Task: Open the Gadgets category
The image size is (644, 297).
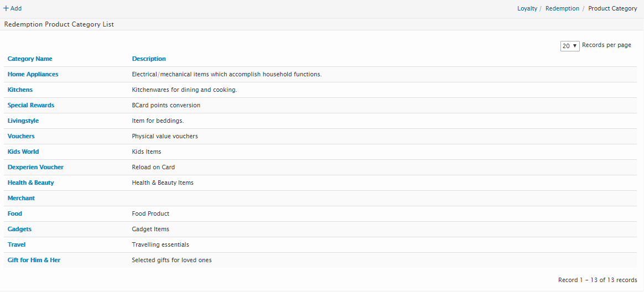Action: point(19,229)
